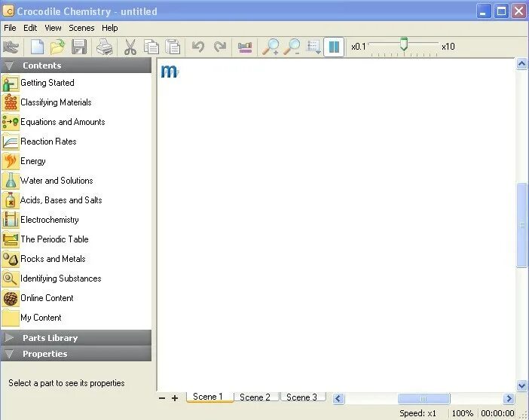Click the 'Identifying Substances' label
Viewport: 529px width, 420px height.
click(61, 278)
